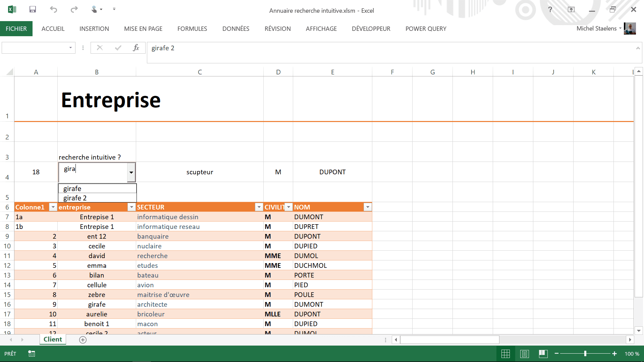The width and height of the screenshot is (644, 362).
Task: Click the macro recording icon in status bar
Action: tap(32, 354)
